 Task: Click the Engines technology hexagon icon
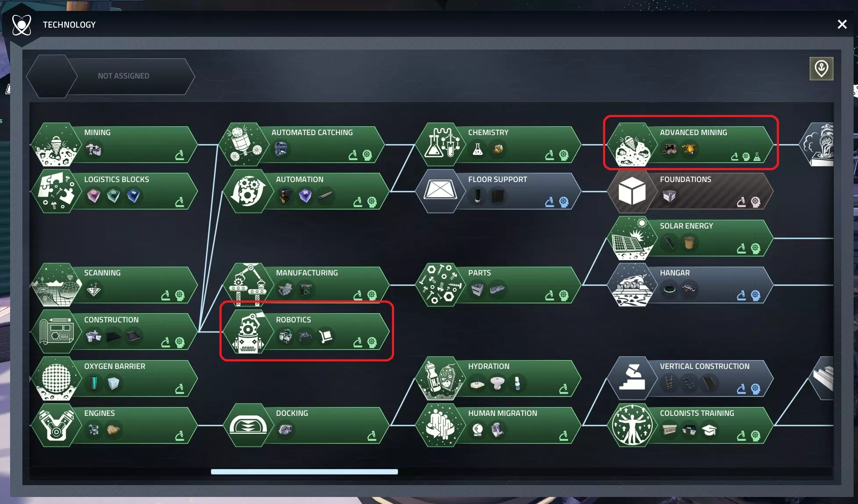click(x=56, y=425)
